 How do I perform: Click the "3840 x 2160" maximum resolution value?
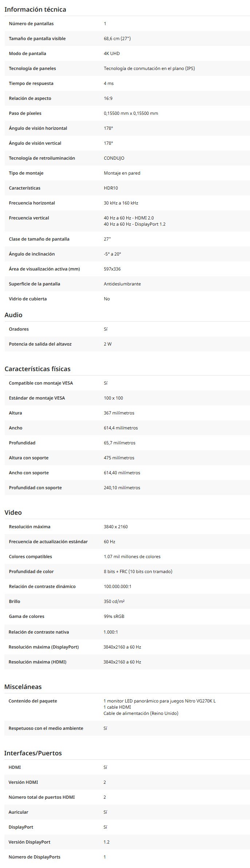(x=116, y=527)
